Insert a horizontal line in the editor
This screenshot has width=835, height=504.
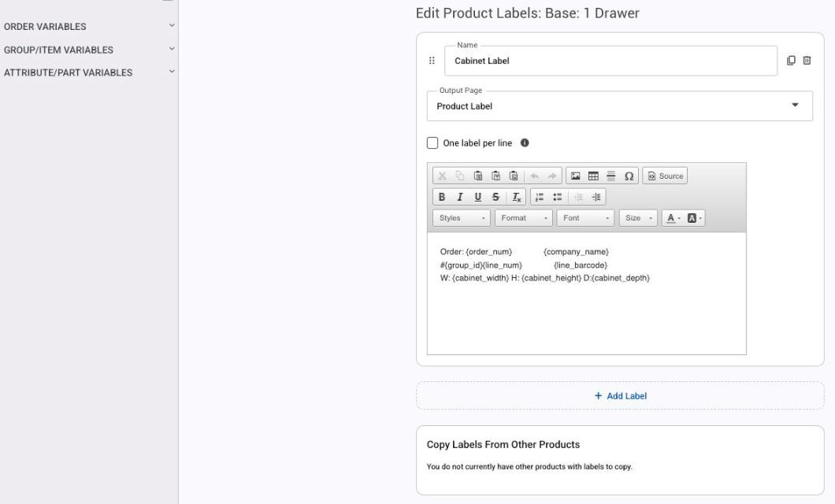(610, 176)
